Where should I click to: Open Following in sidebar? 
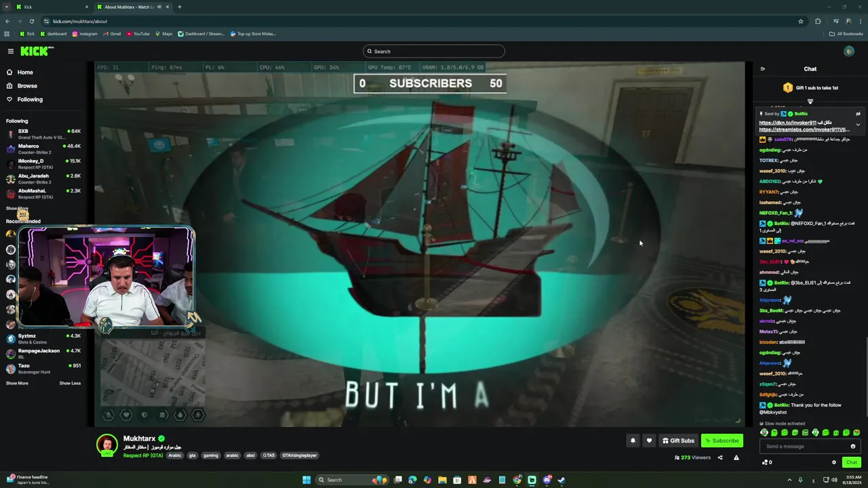point(24,100)
